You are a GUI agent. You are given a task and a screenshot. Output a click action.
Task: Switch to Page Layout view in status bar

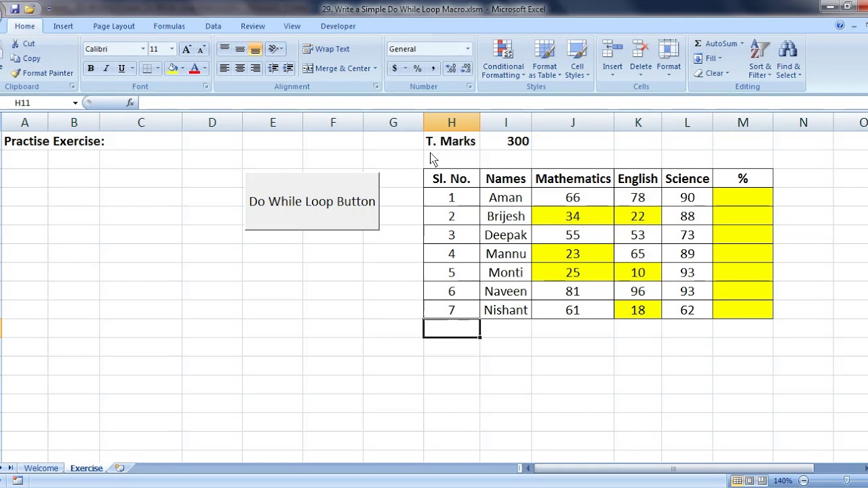tap(749, 481)
